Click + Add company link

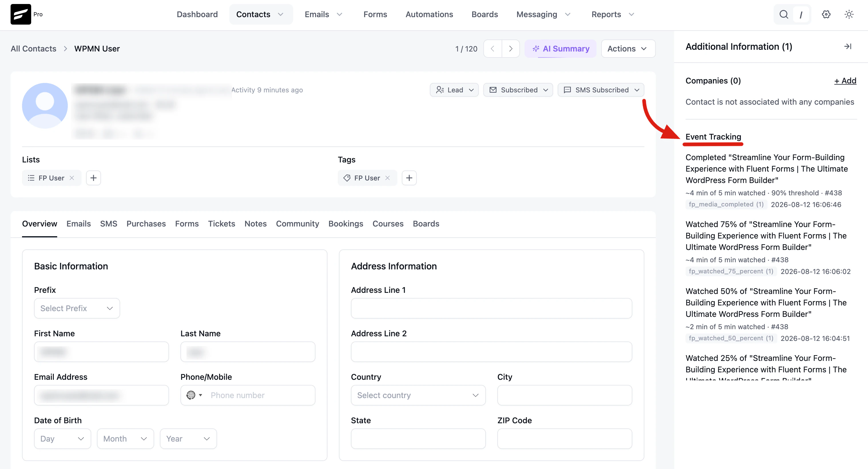click(845, 81)
